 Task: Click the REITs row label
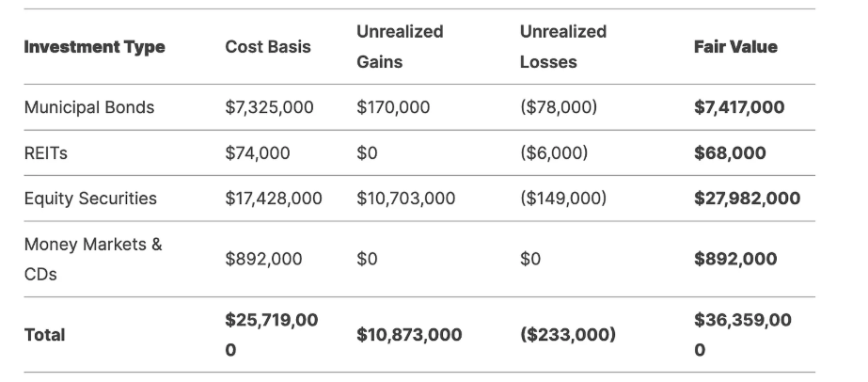(x=46, y=153)
